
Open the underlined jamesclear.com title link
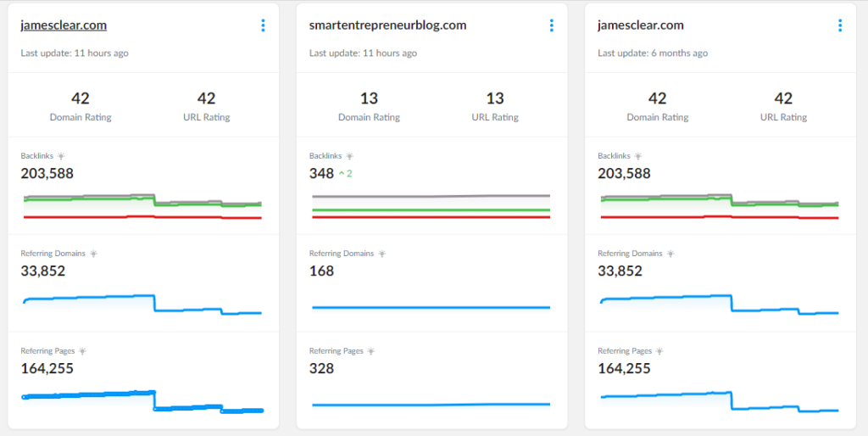pos(64,25)
